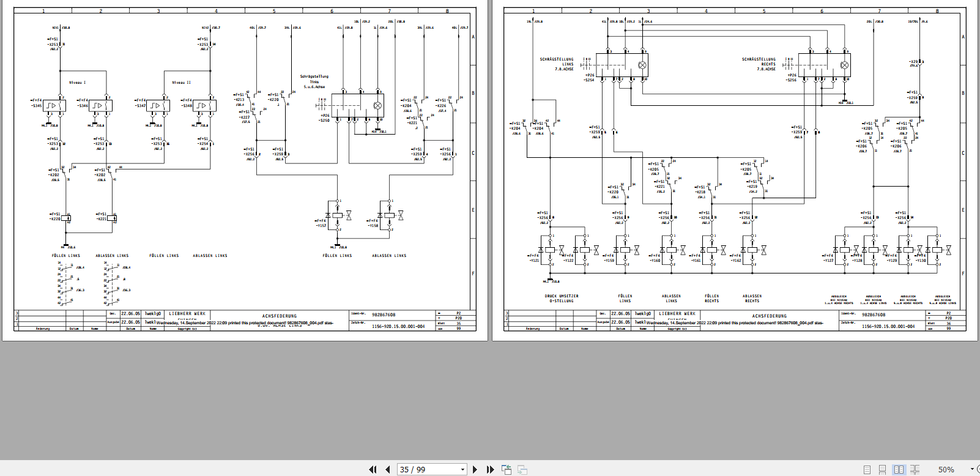Go to the previous page
This screenshot has width=980, height=476.
[x=388, y=469]
